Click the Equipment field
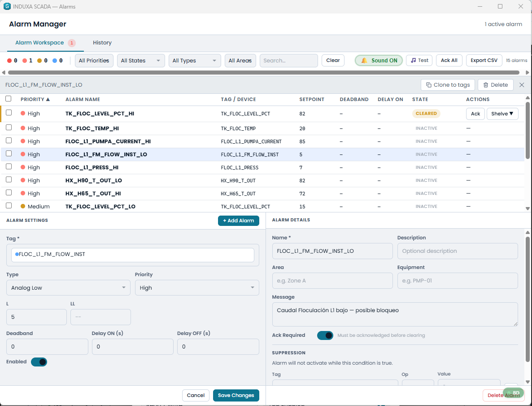 click(x=458, y=281)
